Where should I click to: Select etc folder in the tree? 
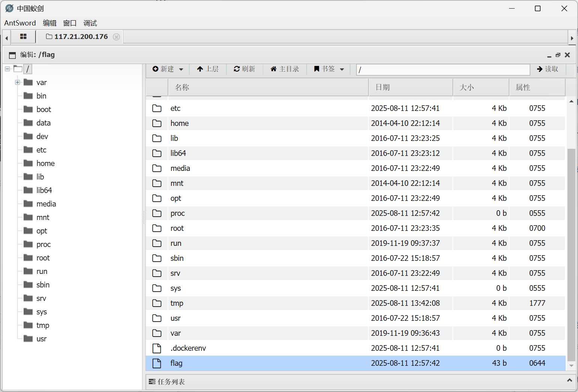coord(41,150)
